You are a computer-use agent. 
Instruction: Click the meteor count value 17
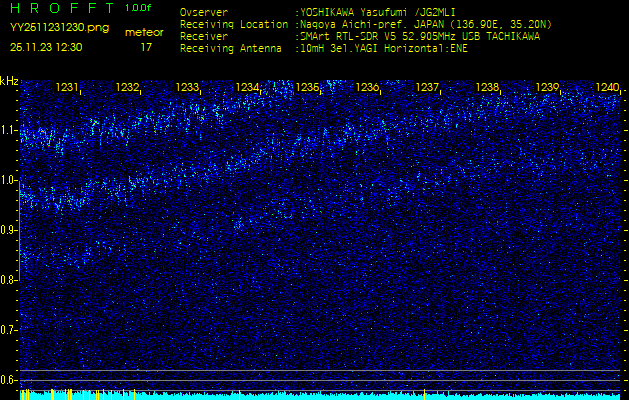(146, 47)
